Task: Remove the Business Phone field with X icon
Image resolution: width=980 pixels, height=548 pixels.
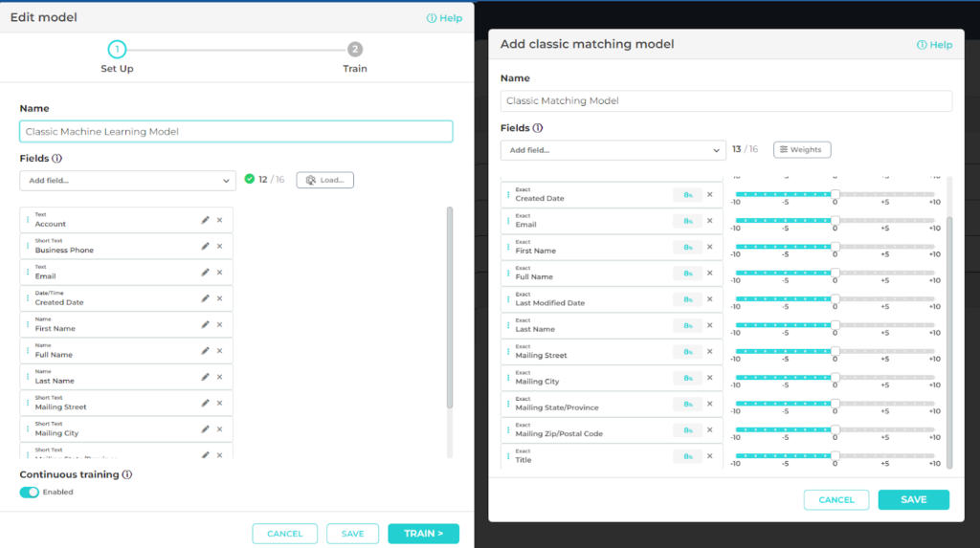Action: [219, 246]
